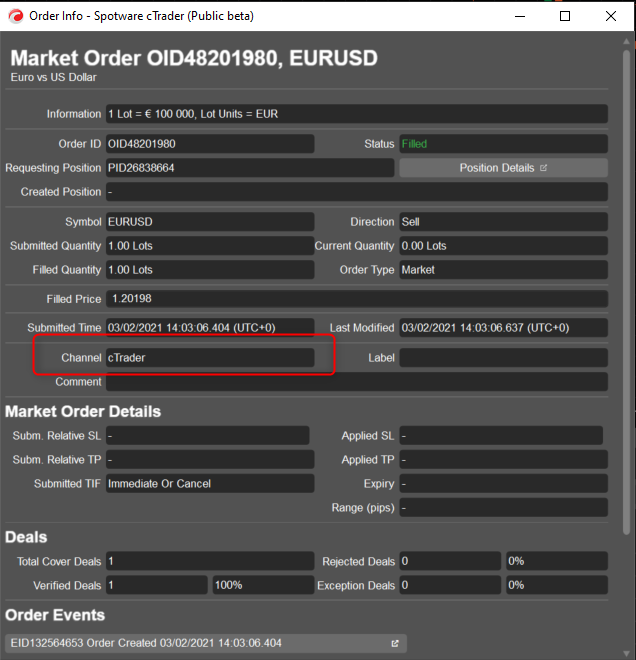Click the vertical scrollbar thumb
Viewport: 636px width, 660px height.
click(x=626, y=292)
